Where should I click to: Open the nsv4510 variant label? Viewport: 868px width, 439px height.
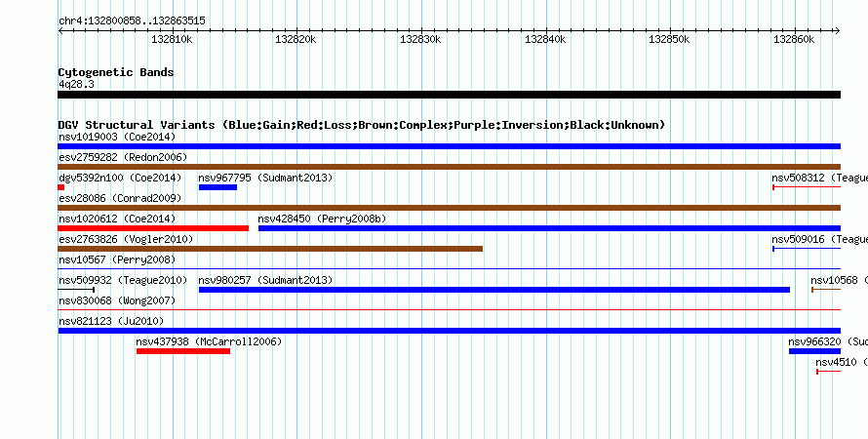coord(842,362)
